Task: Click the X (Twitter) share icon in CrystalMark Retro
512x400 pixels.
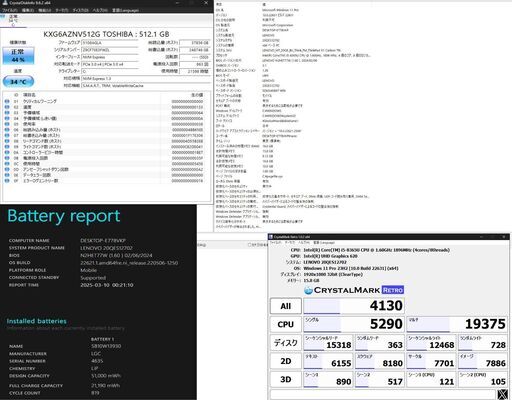Action: (503, 394)
